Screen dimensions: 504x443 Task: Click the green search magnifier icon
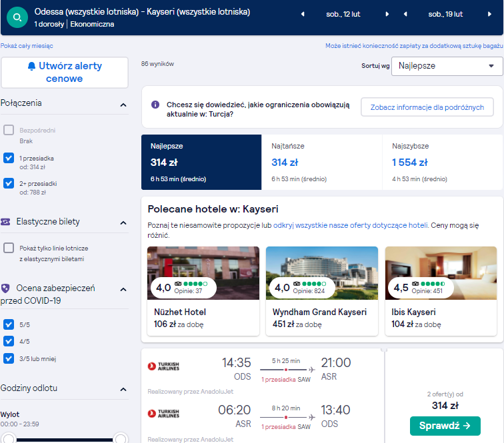[x=17, y=17]
